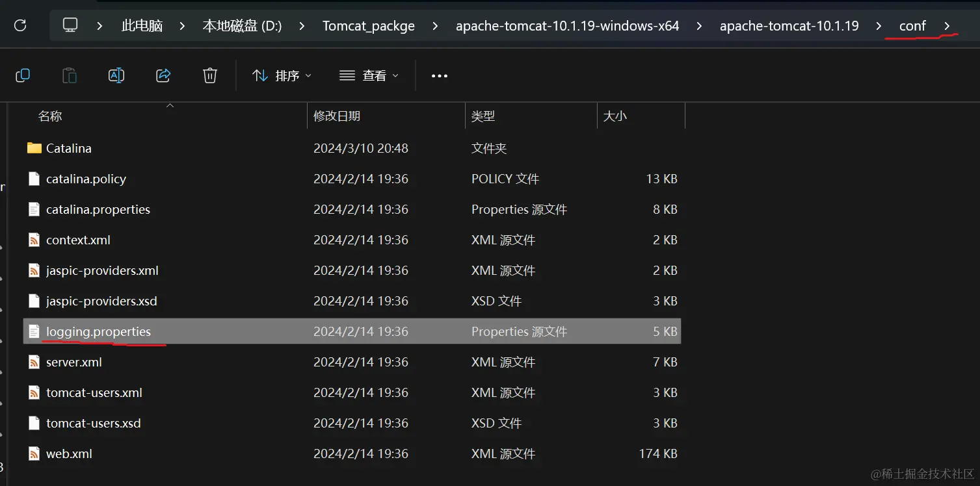
Task: Open the 排序 sorting dropdown
Action: [x=282, y=75]
